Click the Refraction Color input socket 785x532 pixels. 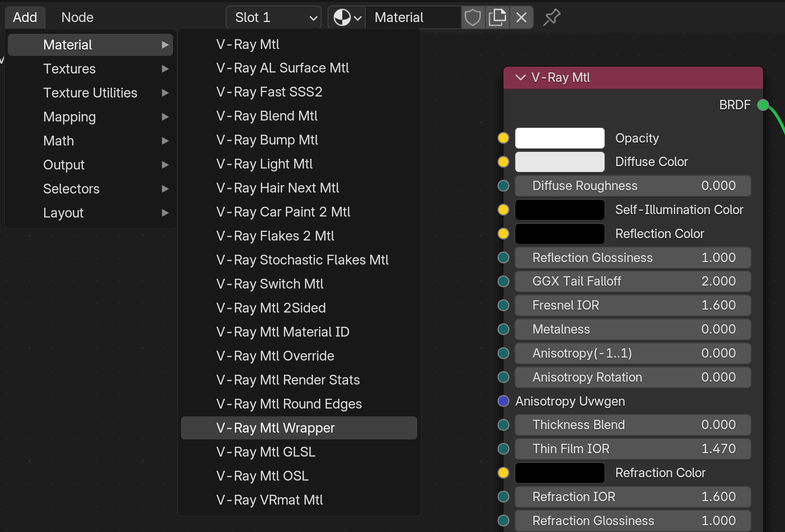click(x=504, y=473)
